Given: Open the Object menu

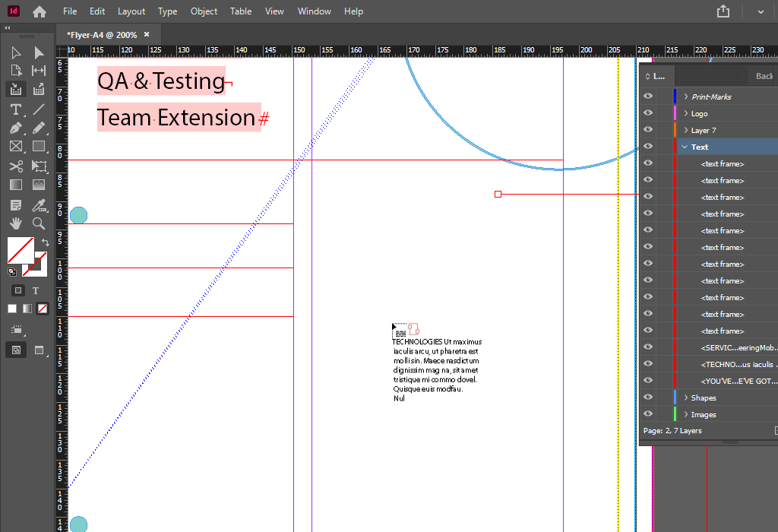Looking at the screenshot, I should [204, 11].
